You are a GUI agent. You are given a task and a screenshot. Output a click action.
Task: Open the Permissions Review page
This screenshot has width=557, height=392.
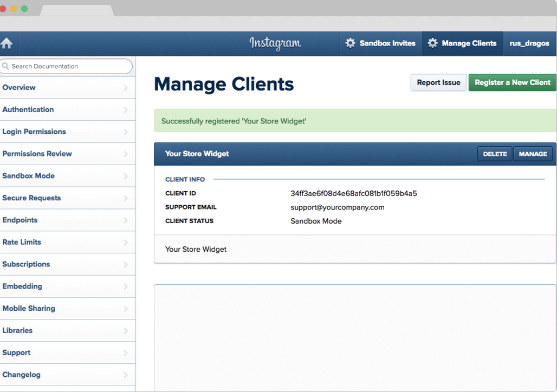(x=37, y=154)
